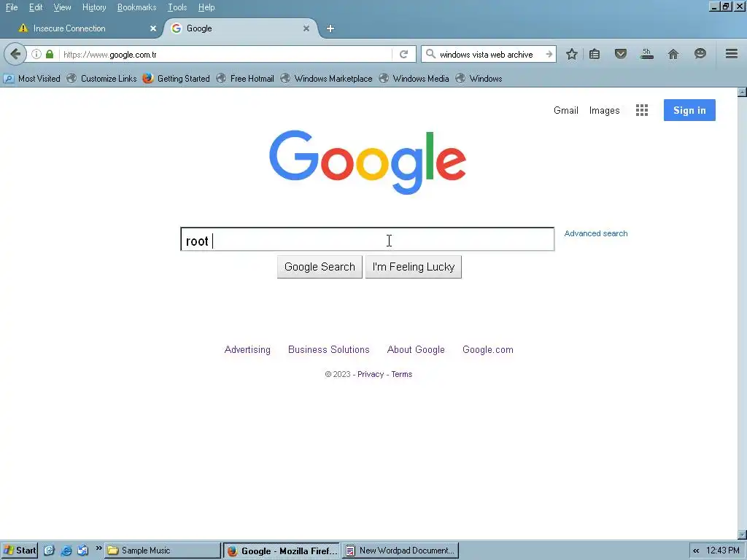
Task: Click the magnifier icon in the search box
Action: coord(430,54)
